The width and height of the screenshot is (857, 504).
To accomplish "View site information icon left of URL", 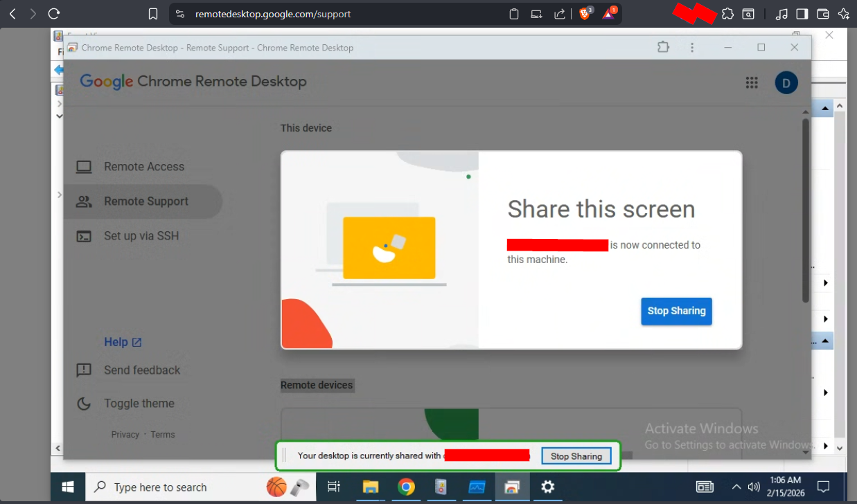I will click(x=180, y=14).
